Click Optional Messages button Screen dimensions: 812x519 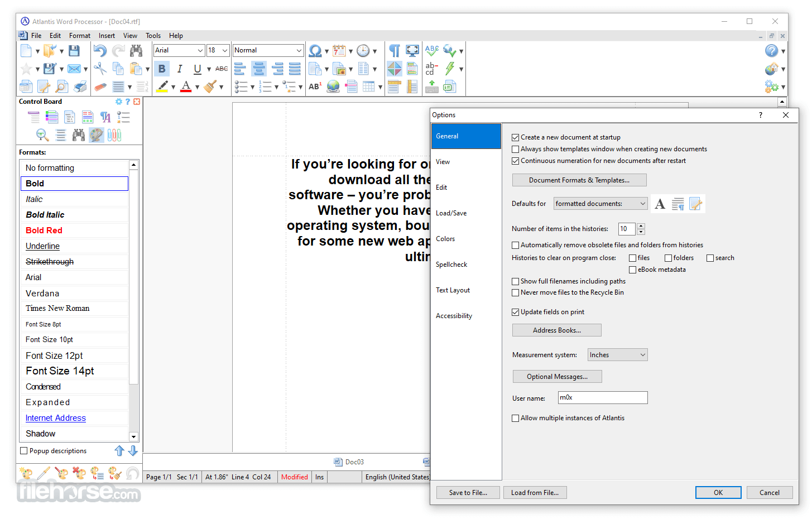557,377
